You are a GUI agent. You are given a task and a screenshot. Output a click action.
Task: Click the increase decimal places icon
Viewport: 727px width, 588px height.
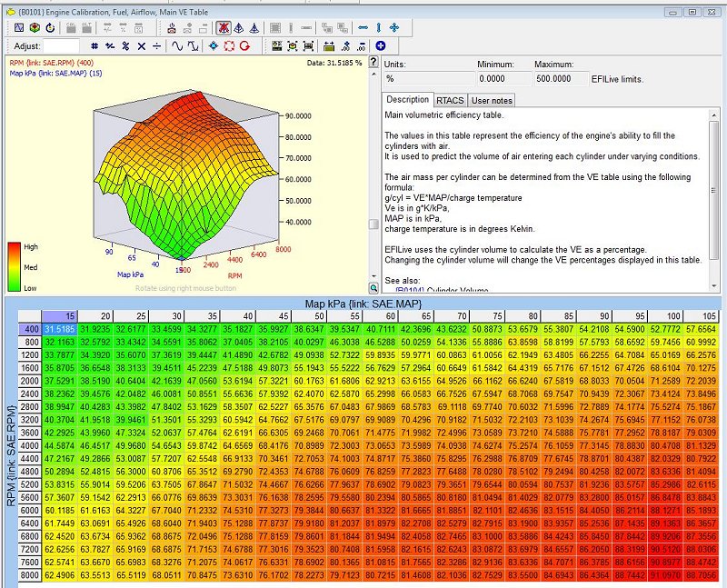(346, 46)
